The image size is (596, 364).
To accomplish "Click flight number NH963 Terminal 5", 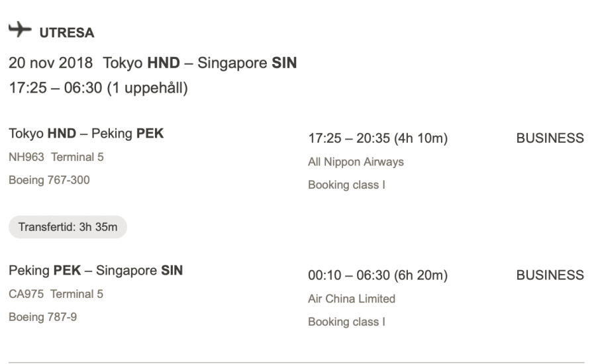I will tap(56, 158).
